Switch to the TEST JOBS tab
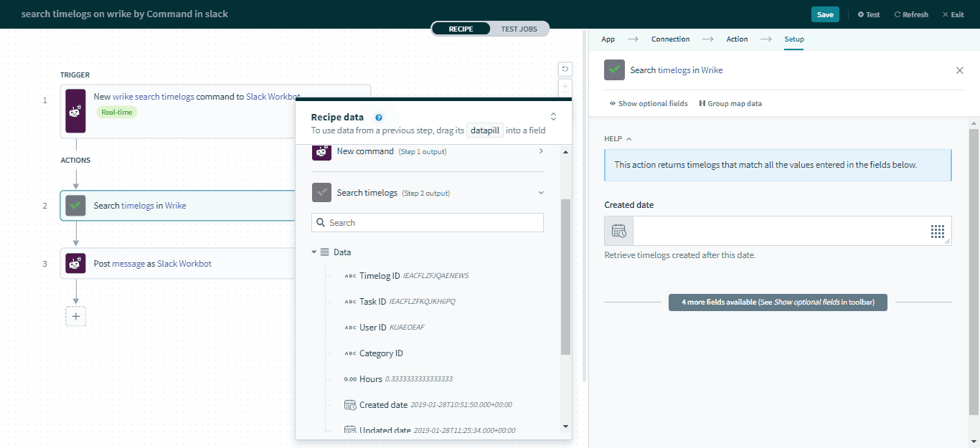 [x=519, y=29]
